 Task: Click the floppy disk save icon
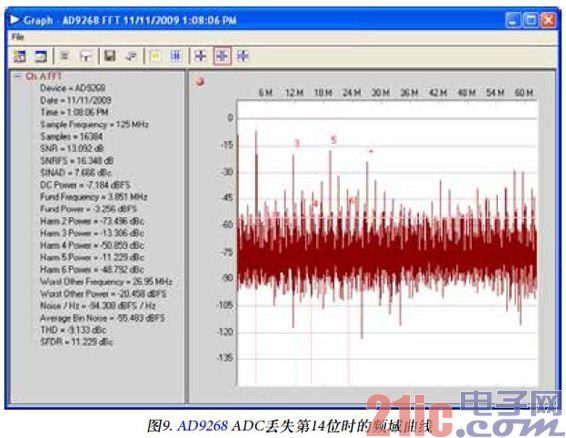pyautogui.click(x=110, y=56)
